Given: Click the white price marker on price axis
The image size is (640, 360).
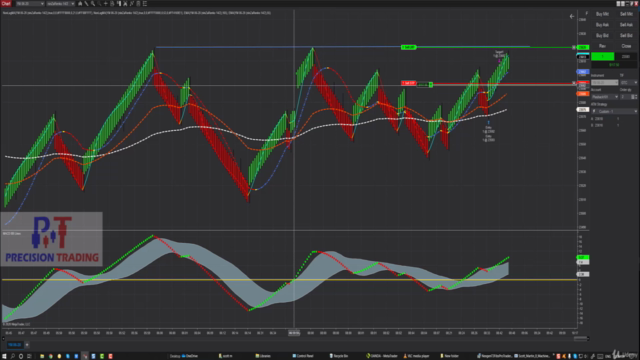Looking at the screenshot, I should click(582, 109).
